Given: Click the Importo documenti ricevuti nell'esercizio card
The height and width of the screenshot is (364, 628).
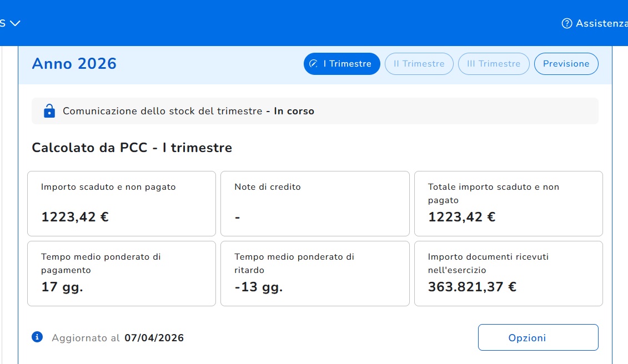Looking at the screenshot, I should tap(508, 273).
